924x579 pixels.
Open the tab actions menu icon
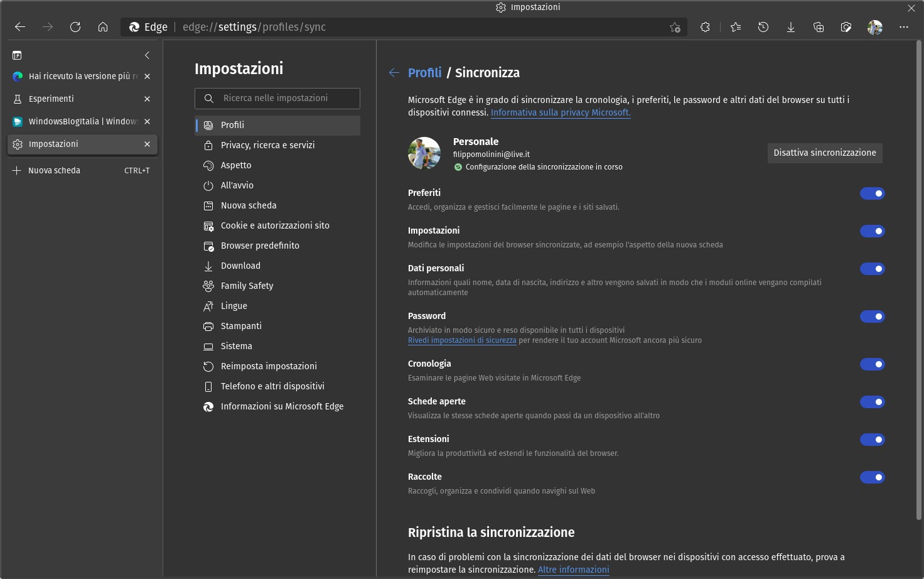(x=18, y=55)
